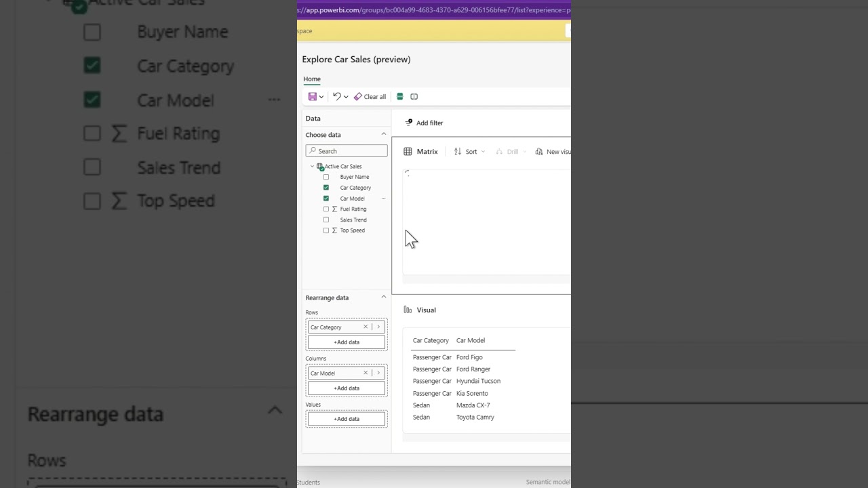Screen dimensions: 868x488
Task: Open the Sort dropdown
Action: (469, 152)
